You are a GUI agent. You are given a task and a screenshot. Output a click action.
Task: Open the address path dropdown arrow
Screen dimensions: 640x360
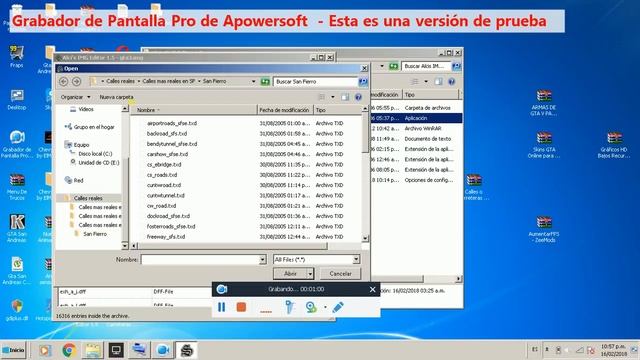[253, 81]
